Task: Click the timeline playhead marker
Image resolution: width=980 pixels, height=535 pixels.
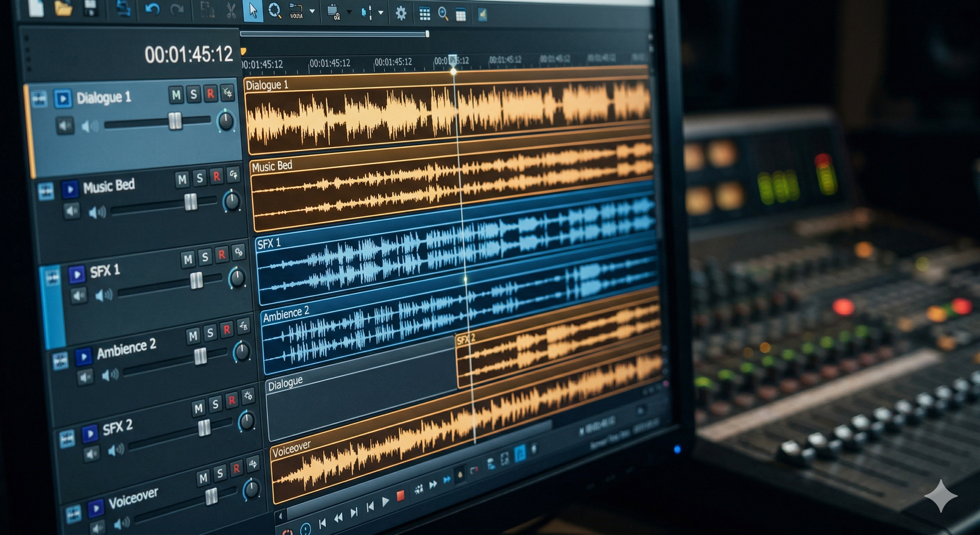Action: pyautogui.click(x=453, y=60)
